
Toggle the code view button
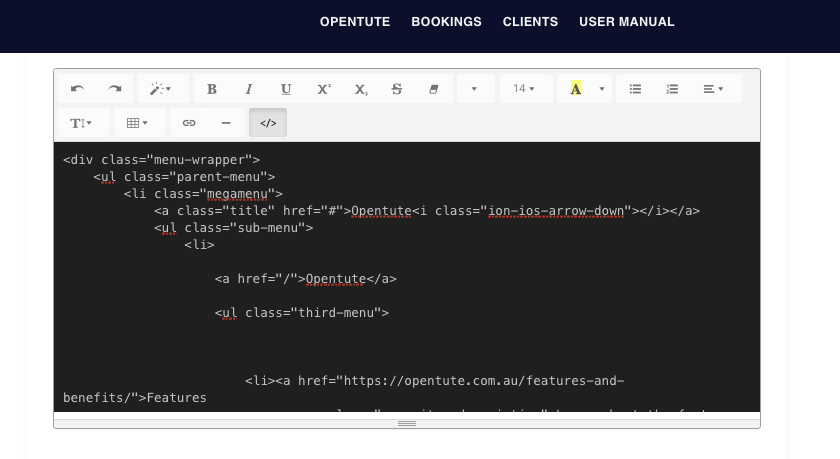click(x=268, y=123)
